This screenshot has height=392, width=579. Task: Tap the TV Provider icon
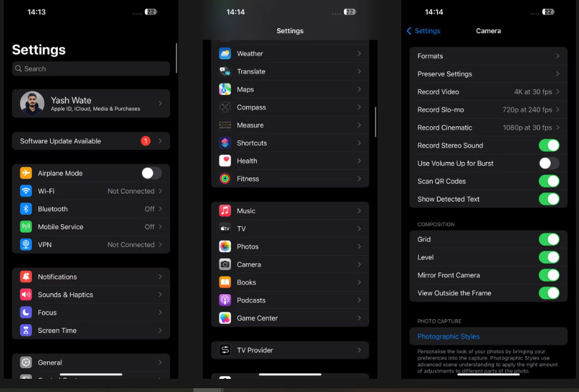225,350
